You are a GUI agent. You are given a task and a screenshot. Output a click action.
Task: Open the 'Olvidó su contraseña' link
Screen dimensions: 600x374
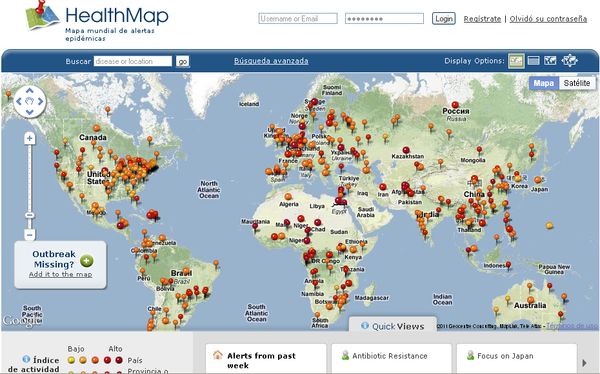click(548, 19)
